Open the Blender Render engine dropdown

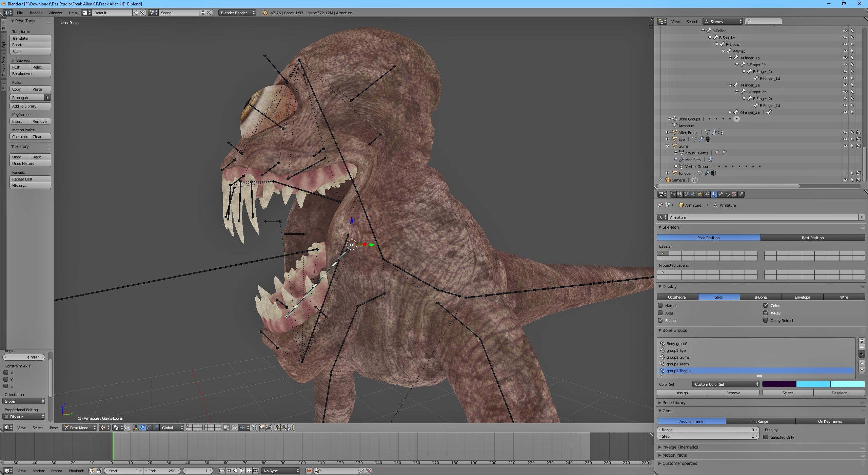pos(237,13)
